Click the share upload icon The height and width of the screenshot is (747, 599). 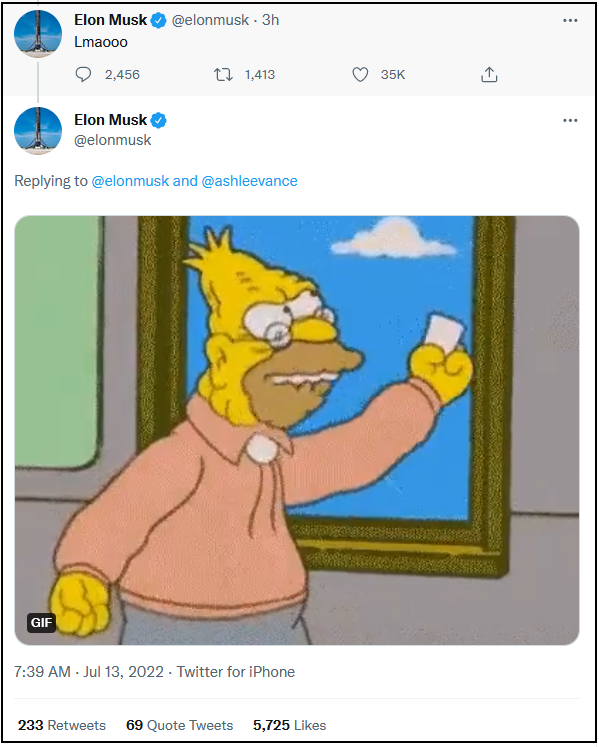pos(489,75)
